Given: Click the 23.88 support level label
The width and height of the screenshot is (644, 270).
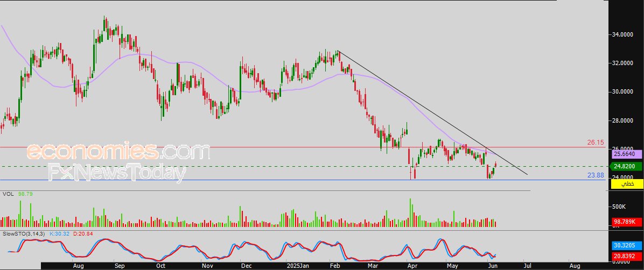Looking at the screenshot, I should [595, 175].
